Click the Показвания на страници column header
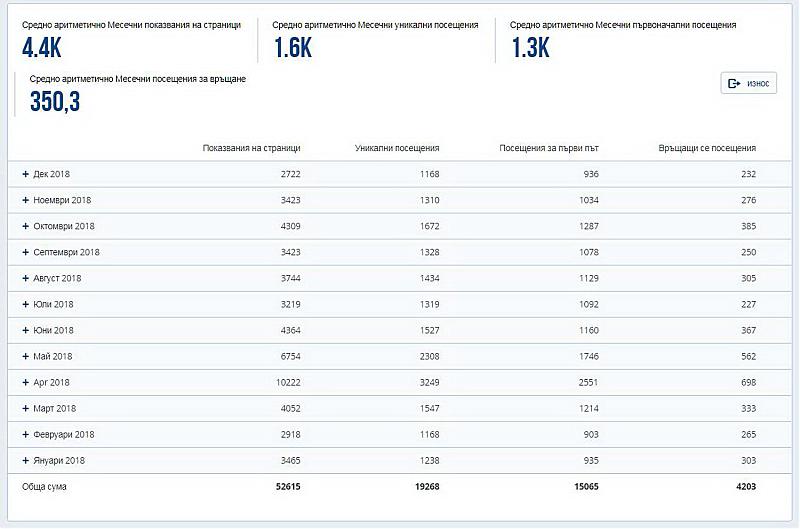This screenshot has height=529, width=800. 251,148
